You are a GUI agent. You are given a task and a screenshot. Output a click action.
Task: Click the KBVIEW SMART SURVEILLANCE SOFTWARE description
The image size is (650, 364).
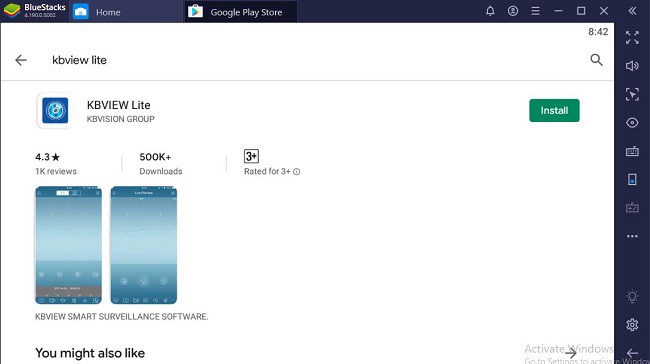tap(121, 317)
